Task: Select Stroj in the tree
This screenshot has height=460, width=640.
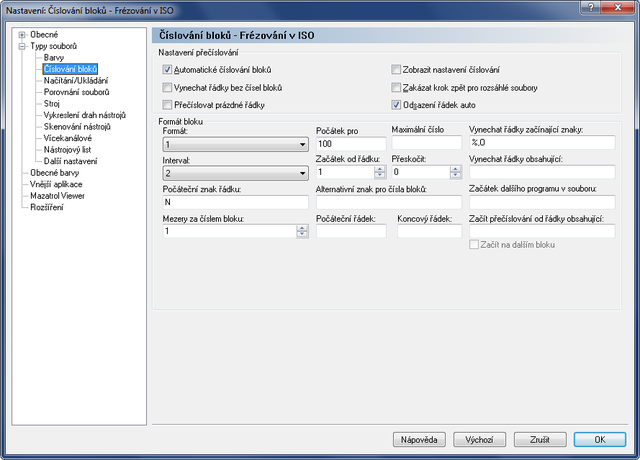Action: pyautogui.click(x=51, y=103)
